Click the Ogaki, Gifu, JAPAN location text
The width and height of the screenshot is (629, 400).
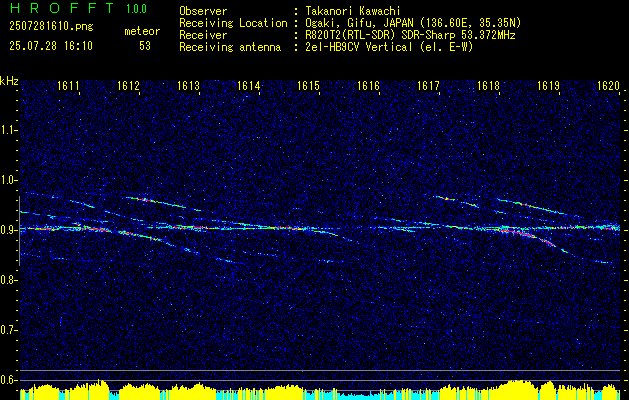413,23
